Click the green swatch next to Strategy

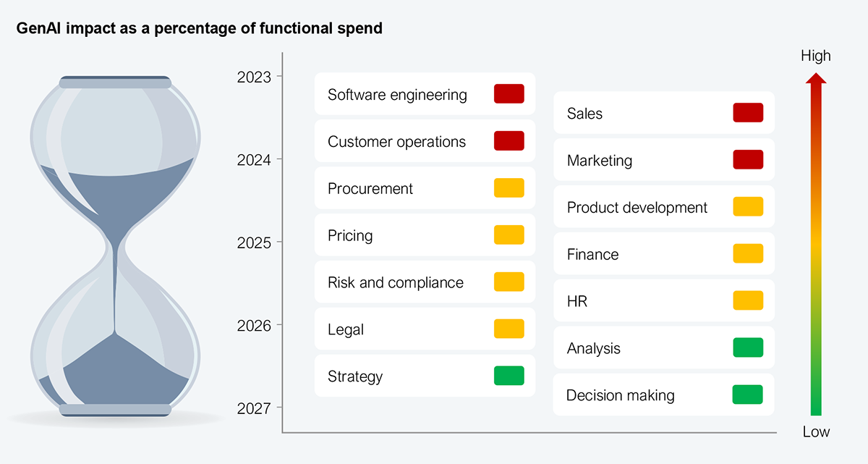[509, 376]
